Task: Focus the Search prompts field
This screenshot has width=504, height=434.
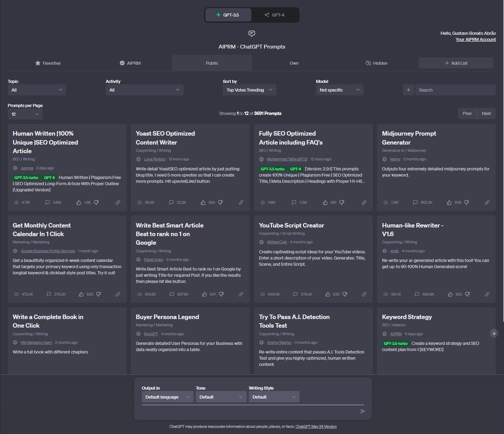Action: [x=455, y=90]
